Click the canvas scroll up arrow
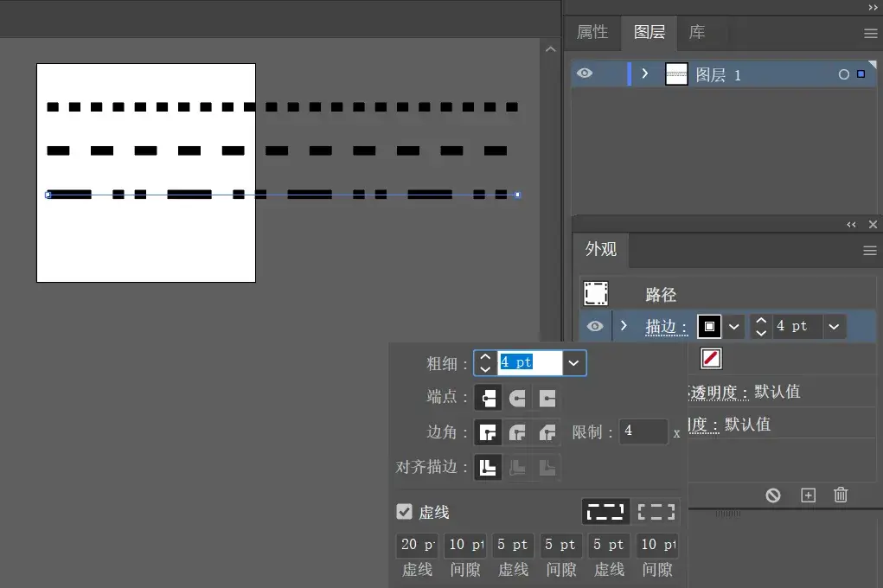Screen dimensions: 883x588 tap(551, 49)
